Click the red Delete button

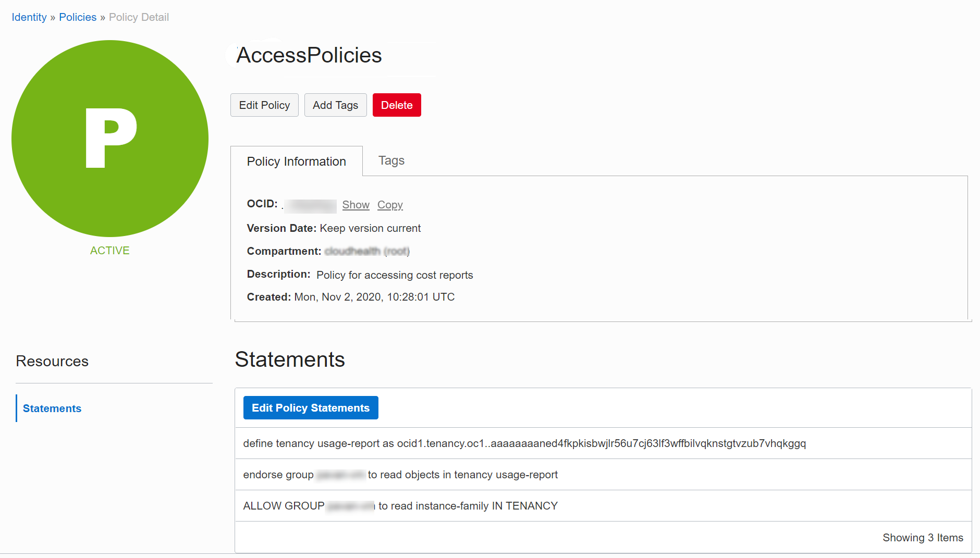pyautogui.click(x=396, y=105)
